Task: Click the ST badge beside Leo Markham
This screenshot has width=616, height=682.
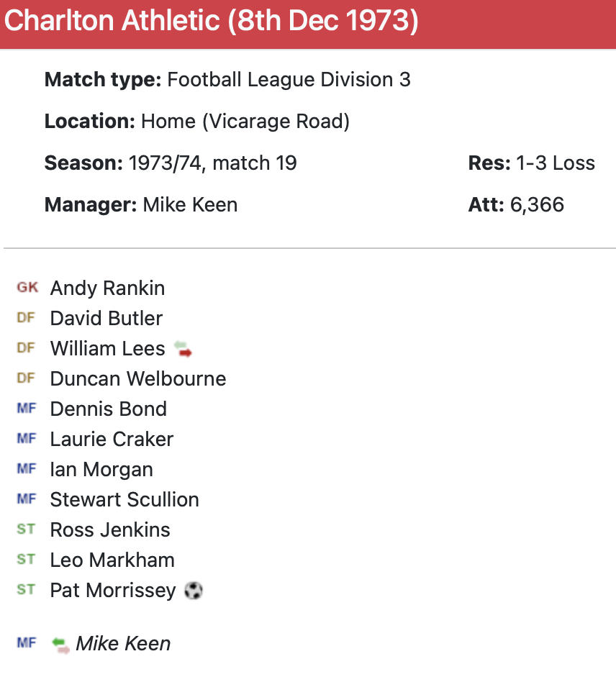Action: 26,560
